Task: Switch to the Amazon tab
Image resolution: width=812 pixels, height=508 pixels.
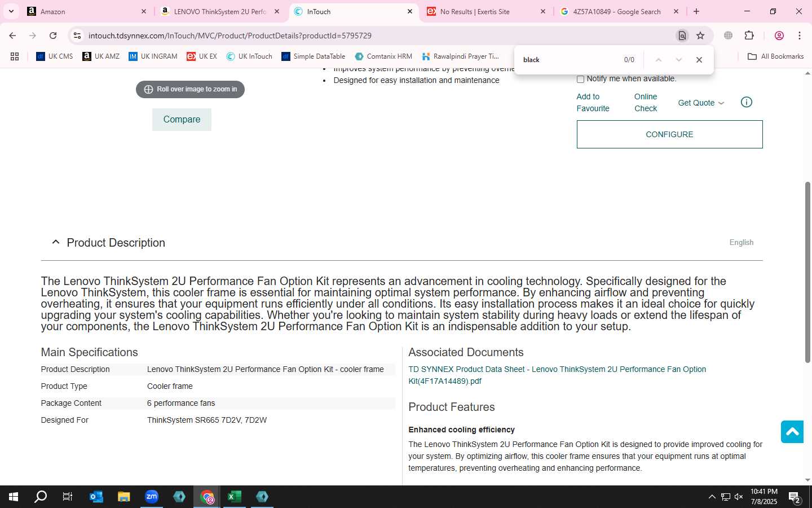Action: coord(87,11)
